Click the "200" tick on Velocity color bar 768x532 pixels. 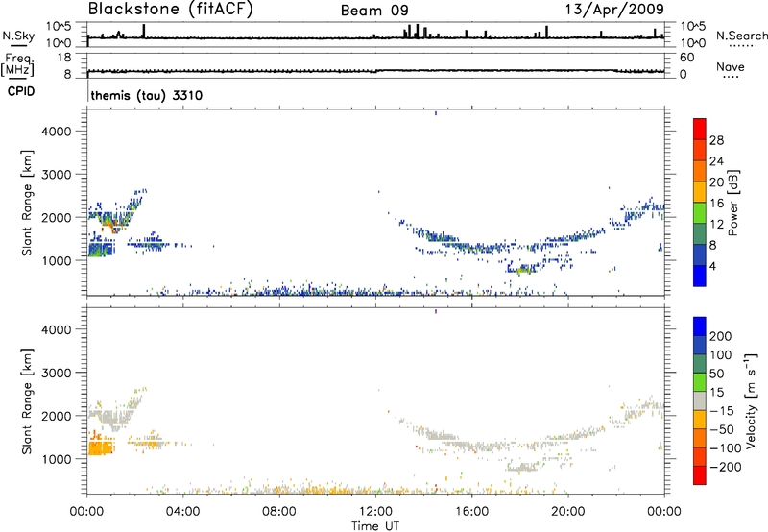pos(721,336)
